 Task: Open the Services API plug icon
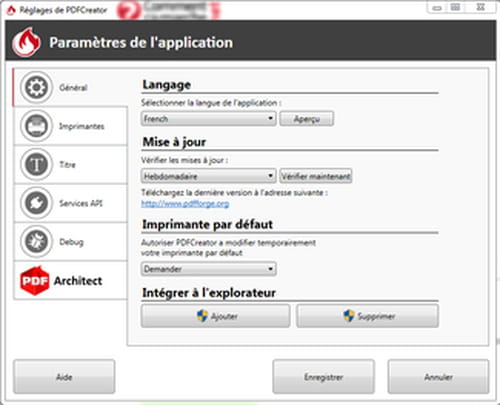(36, 203)
